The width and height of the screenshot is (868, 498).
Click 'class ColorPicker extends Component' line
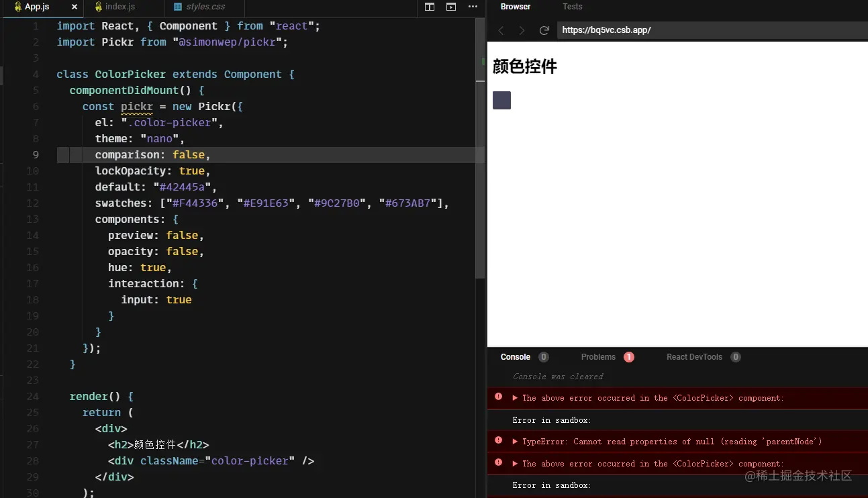tap(175, 74)
